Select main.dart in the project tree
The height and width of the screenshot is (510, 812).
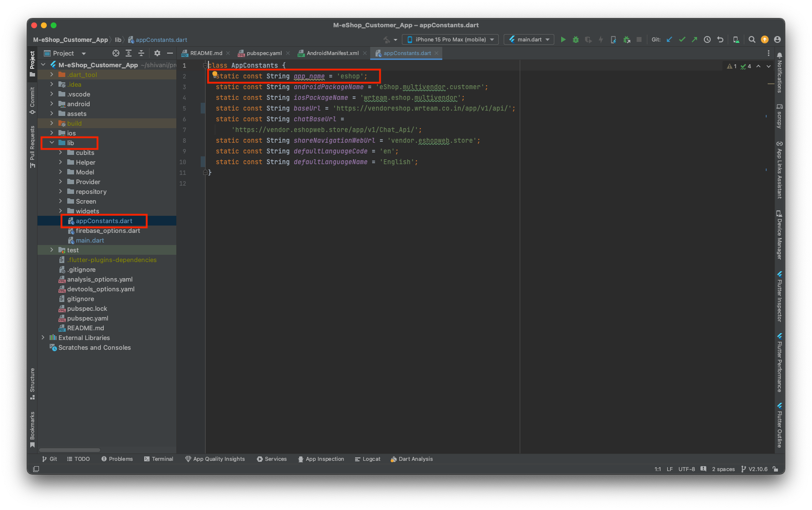coord(90,240)
